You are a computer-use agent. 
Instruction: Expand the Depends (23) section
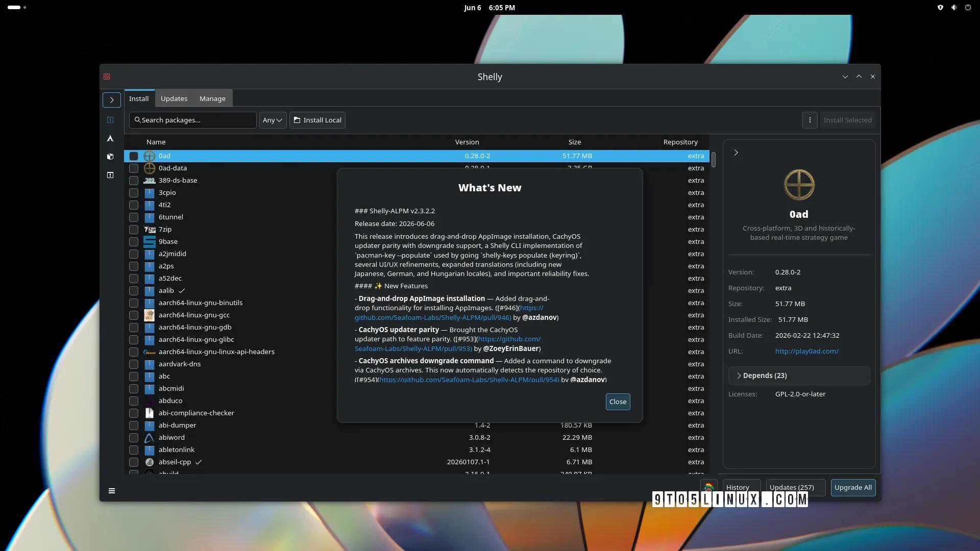coord(799,375)
